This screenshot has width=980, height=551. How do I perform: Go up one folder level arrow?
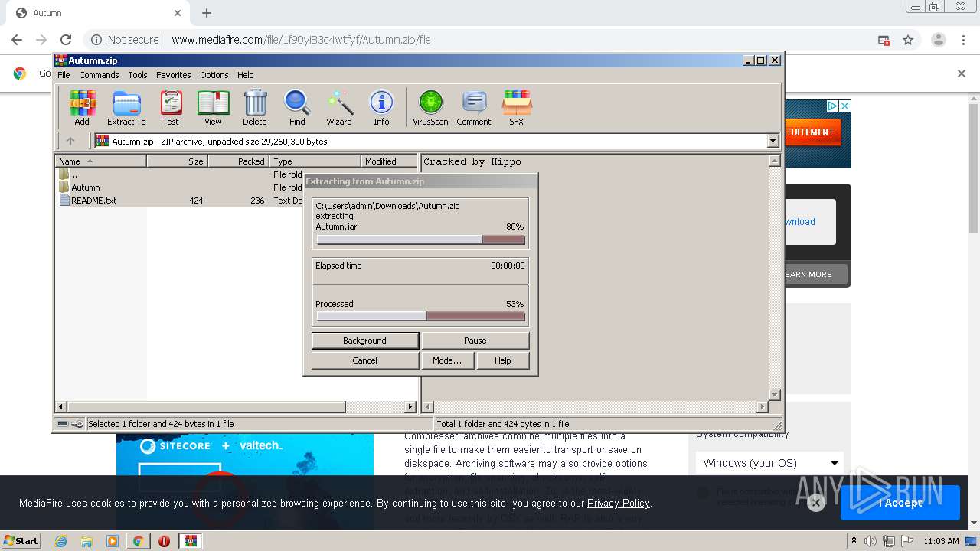tap(70, 141)
